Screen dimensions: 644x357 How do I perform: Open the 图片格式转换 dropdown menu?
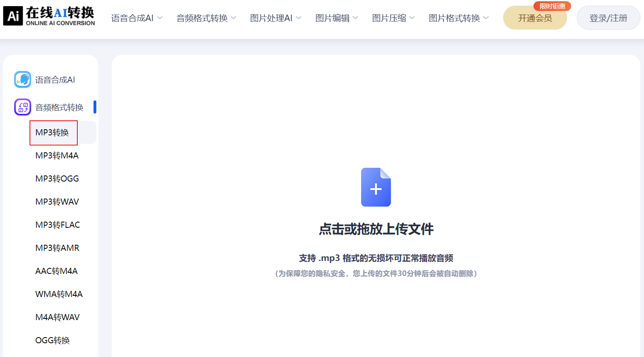[x=459, y=18]
